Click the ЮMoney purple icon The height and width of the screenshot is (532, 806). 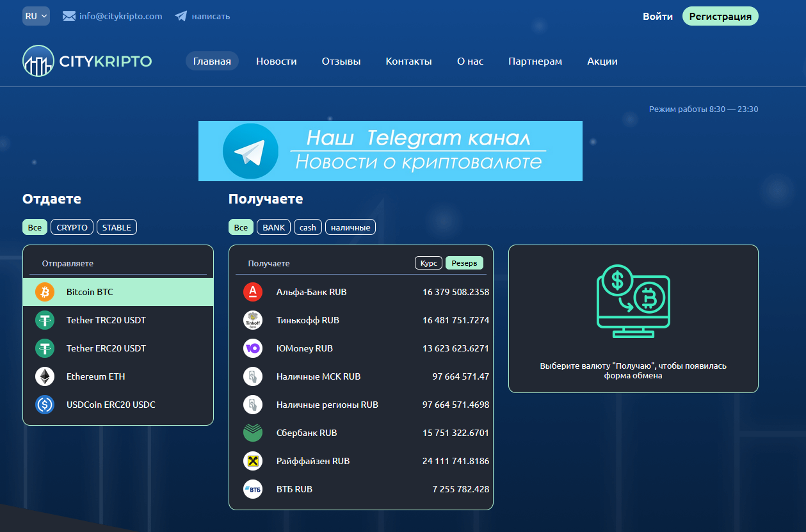pos(252,348)
